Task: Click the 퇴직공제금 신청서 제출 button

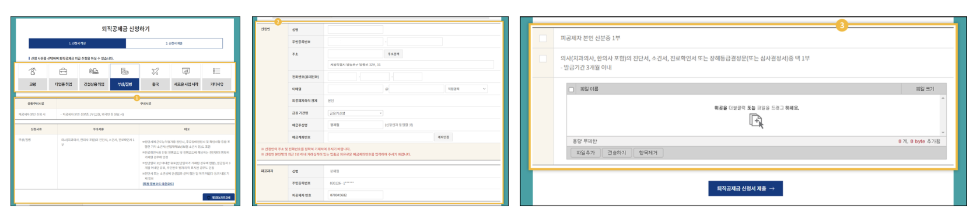Action: 745,189
